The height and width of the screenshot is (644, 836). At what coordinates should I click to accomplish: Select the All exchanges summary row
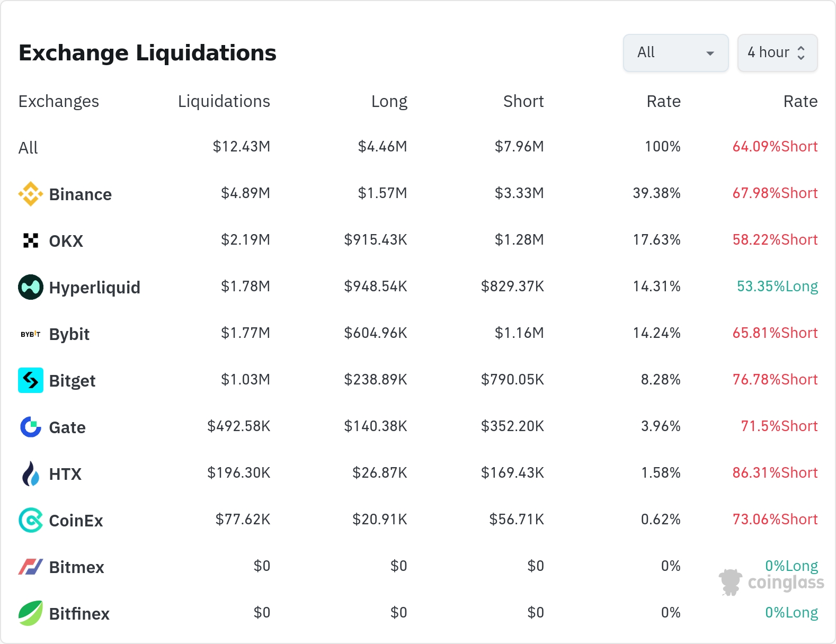[28, 147]
